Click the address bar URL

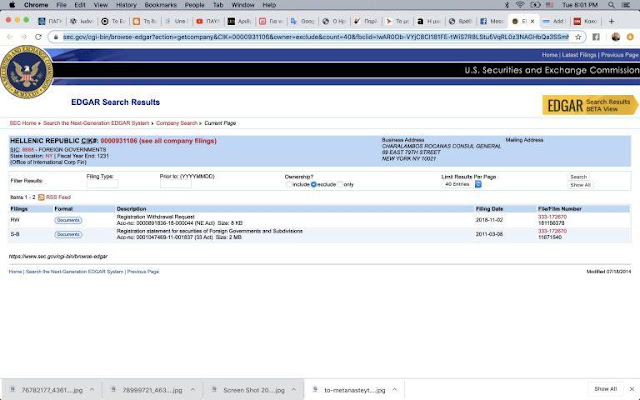[316, 37]
